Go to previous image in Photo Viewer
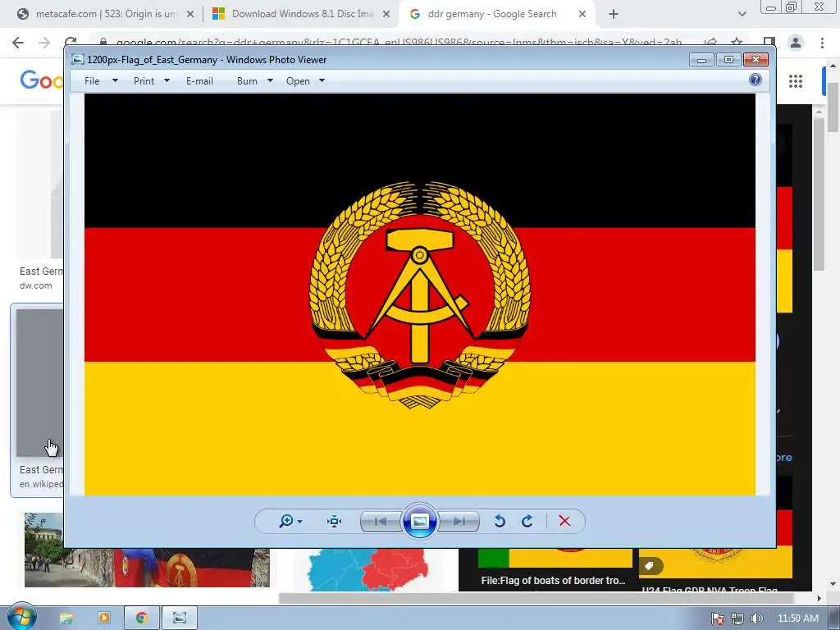840x630 pixels. point(381,521)
